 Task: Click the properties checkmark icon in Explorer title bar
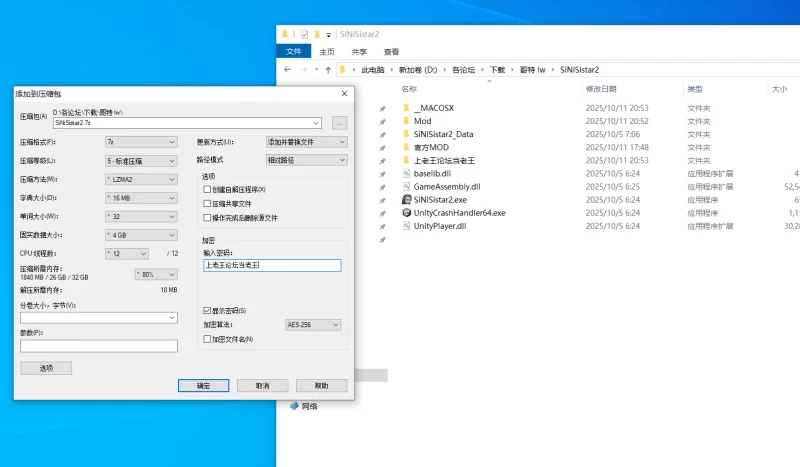point(304,34)
